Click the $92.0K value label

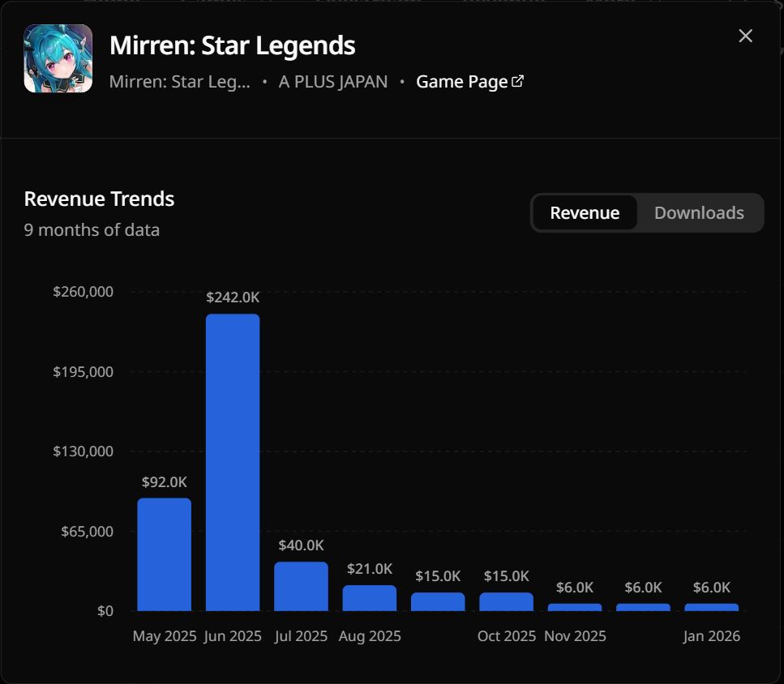click(165, 481)
